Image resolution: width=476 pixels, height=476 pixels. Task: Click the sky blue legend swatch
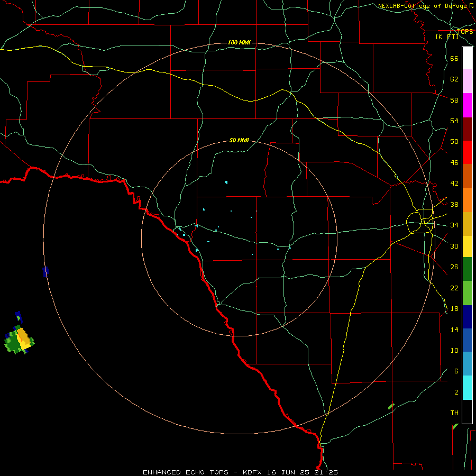click(467, 364)
